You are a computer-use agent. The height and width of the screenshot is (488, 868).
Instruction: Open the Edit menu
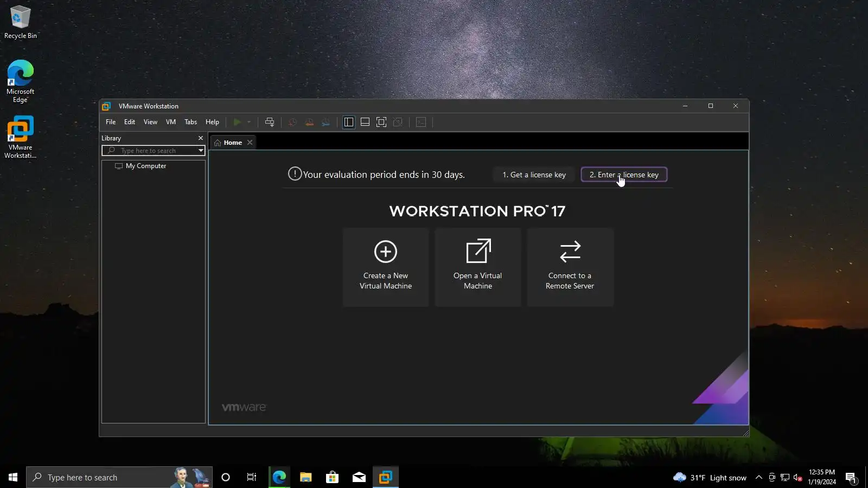click(x=130, y=122)
